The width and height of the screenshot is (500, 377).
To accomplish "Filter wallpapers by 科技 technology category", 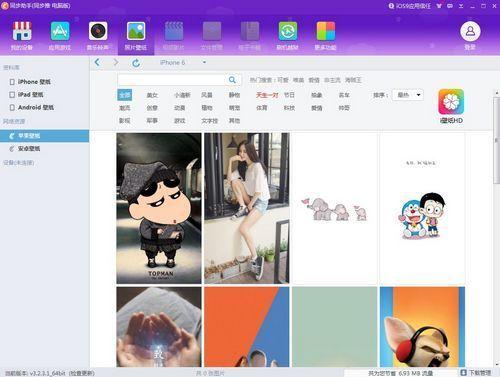I will 289,108.
